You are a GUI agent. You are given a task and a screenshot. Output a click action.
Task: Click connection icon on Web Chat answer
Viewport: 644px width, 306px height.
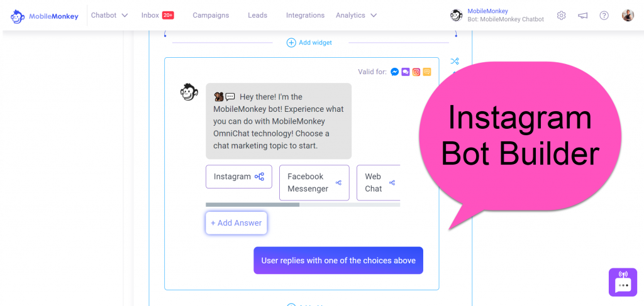point(392,183)
